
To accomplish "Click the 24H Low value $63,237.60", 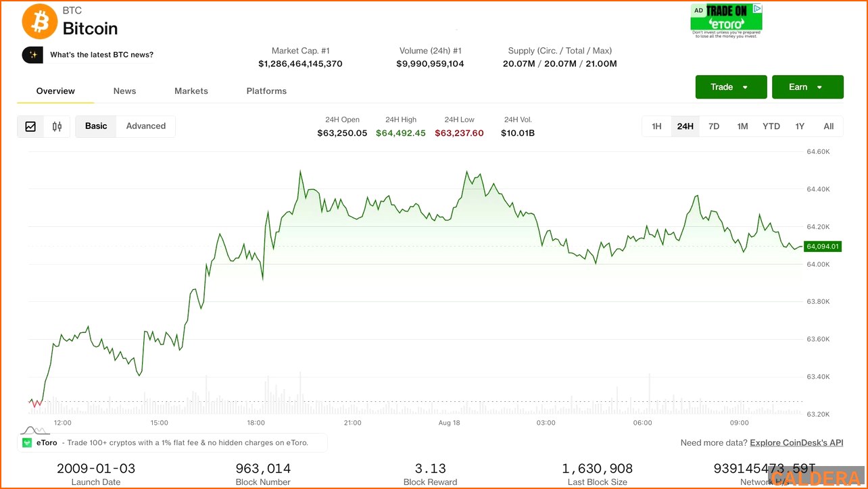I will coord(459,133).
